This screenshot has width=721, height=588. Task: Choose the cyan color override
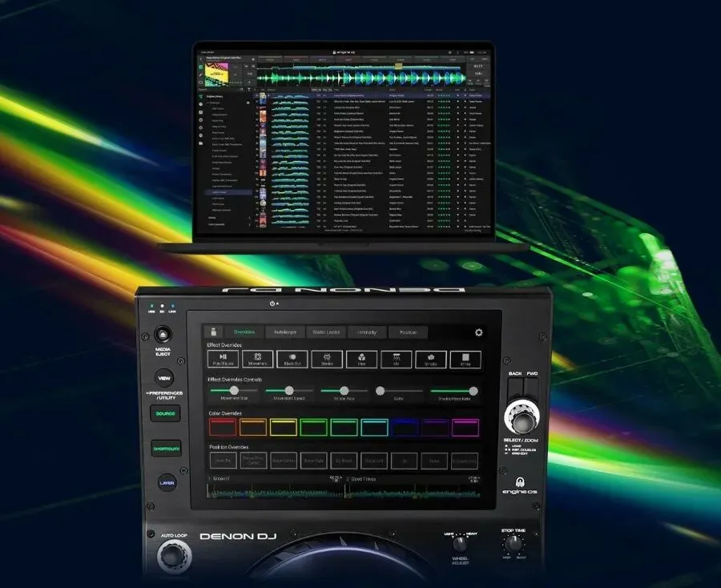pyautogui.click(x=374, y=427)
